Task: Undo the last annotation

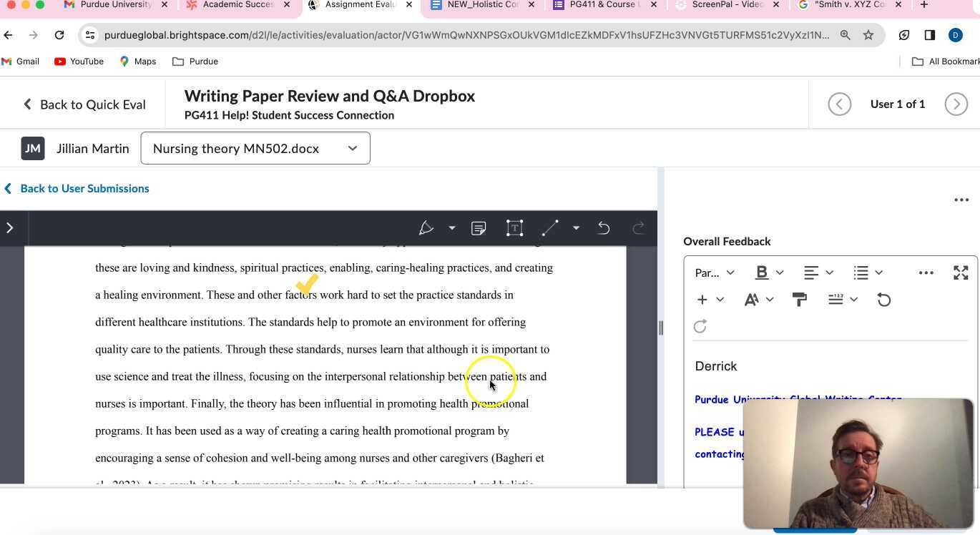Action: [x=604, y=228]
